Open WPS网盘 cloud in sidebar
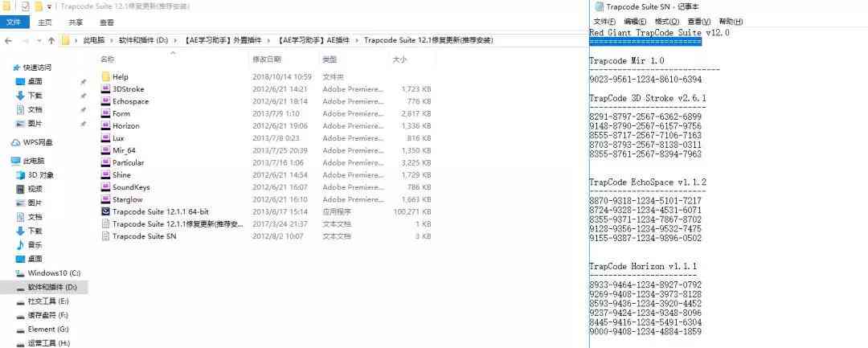The image size is (868, 348). coord(16,142)
